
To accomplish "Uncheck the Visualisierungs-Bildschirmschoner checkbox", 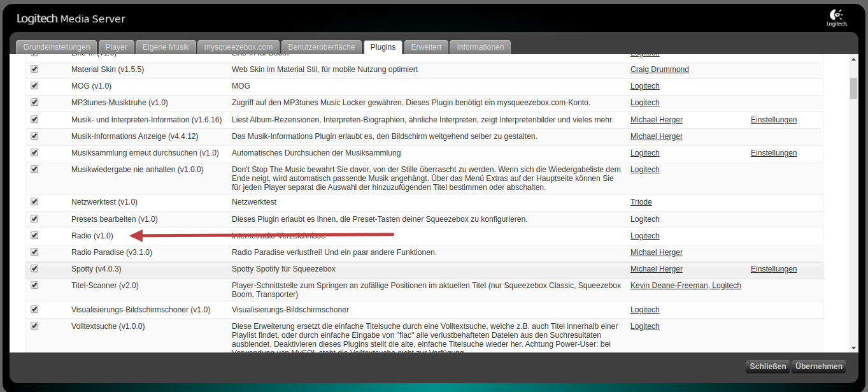I will pyautogui.click(x=34, y=309).
